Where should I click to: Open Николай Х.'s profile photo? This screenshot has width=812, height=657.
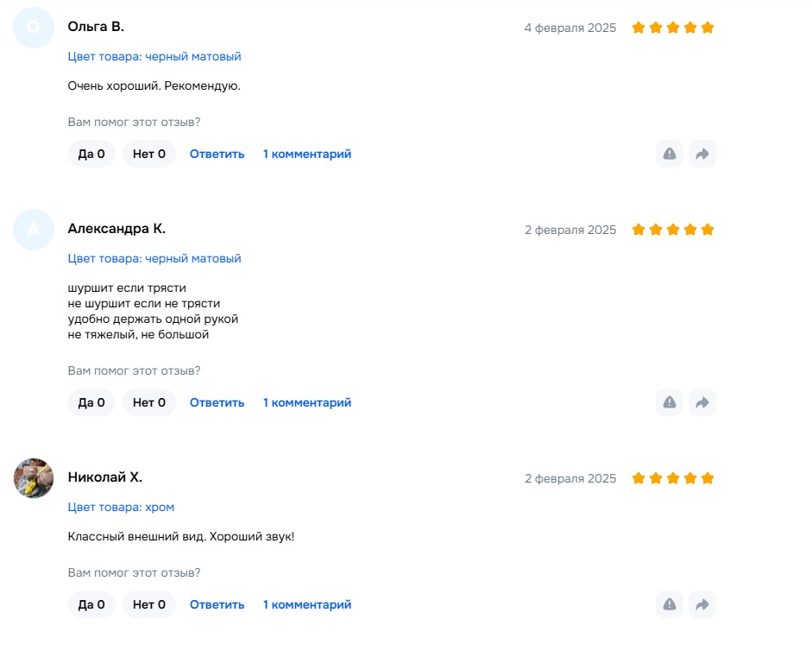(x=34, y=478)
